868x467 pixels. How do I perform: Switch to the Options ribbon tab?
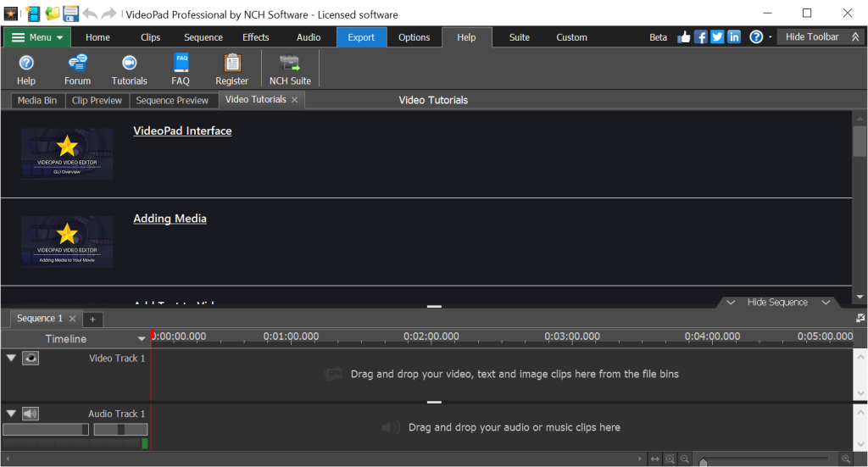tap(414, 37)
